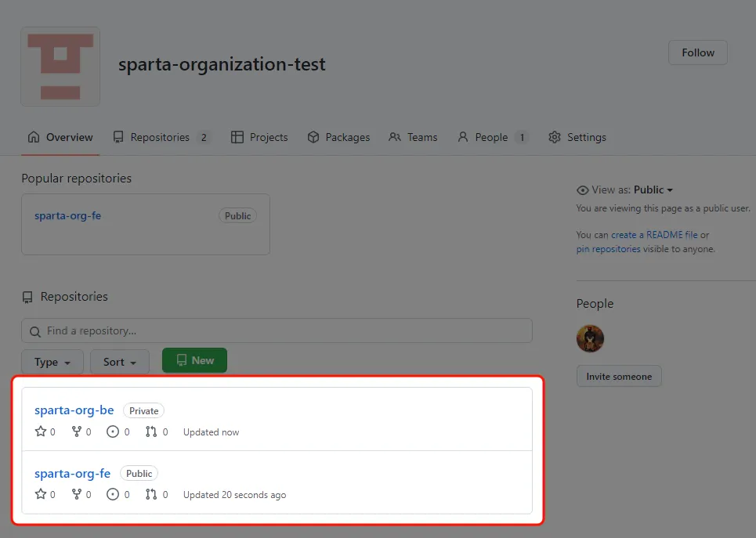Click the fork icon for sparta-org-be
The height and width of the screenshot is (538, 756).
coord(77,431)
